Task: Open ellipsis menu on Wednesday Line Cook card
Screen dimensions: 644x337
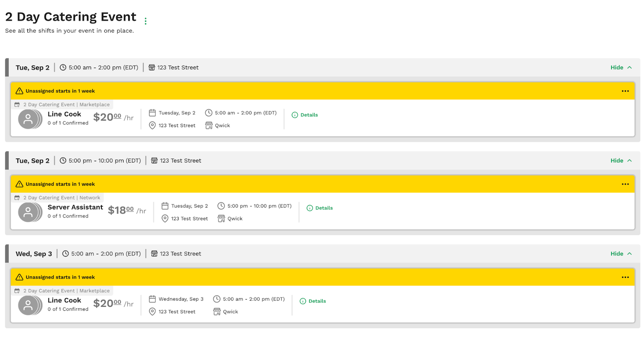Action: pos(625,277)
